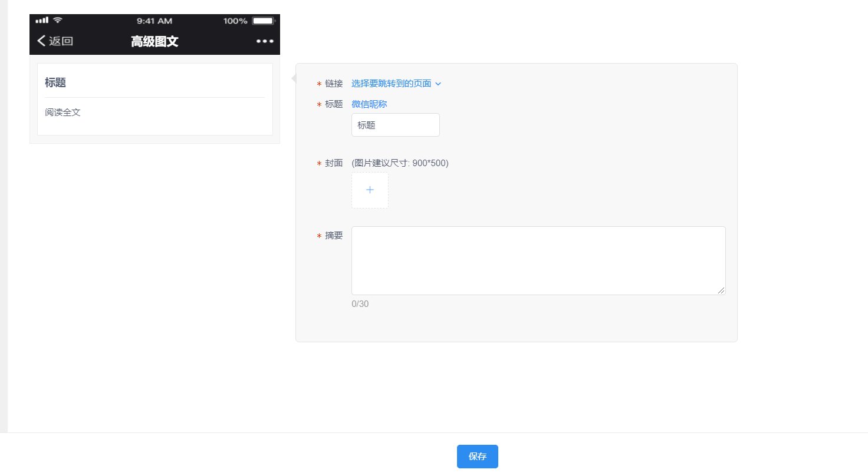Click the image size hint 900*500 text

(x=400, y=163)
